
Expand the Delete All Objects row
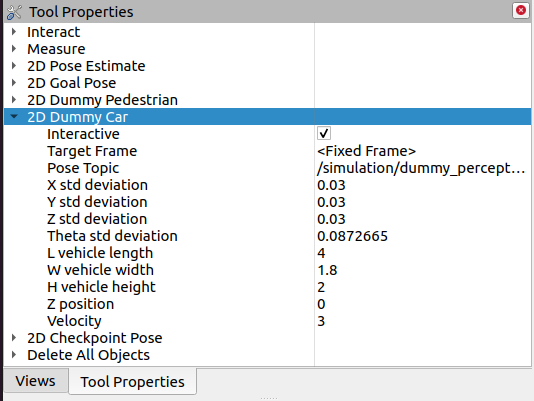14,355
